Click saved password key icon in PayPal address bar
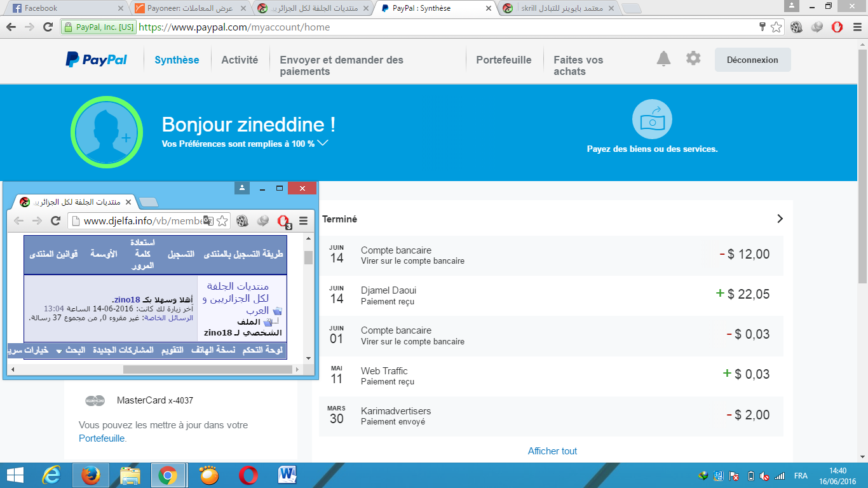Image resolution: width=868 pixels, height=488 pixels. coord(763,27)
